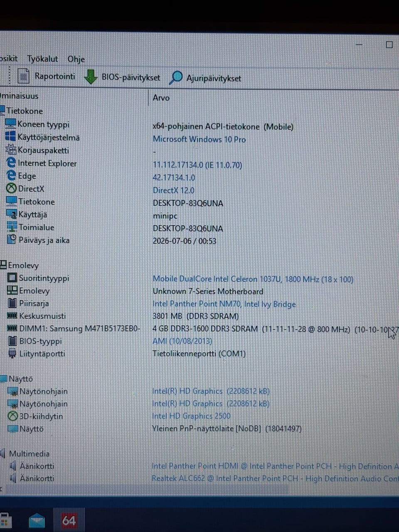The height and width of the screenshot is (532, 399).
Task: Click the Intel HD Graphics 2500 link
Action: pyautogui.click(x=191, y=416)
